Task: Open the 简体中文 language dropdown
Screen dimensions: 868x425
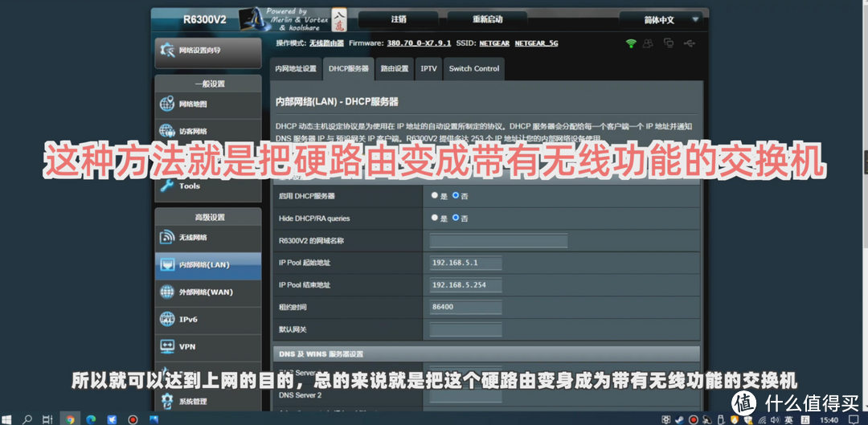Action: [x=662, y=20]
